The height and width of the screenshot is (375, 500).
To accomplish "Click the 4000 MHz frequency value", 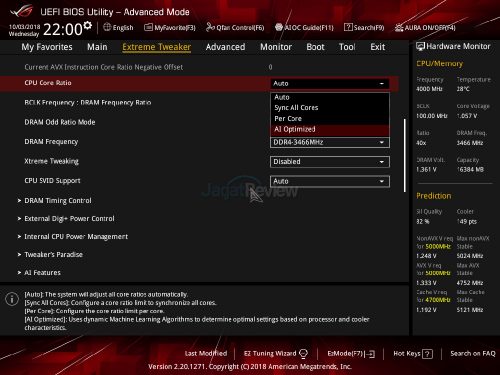I will [x=429, y=89].
